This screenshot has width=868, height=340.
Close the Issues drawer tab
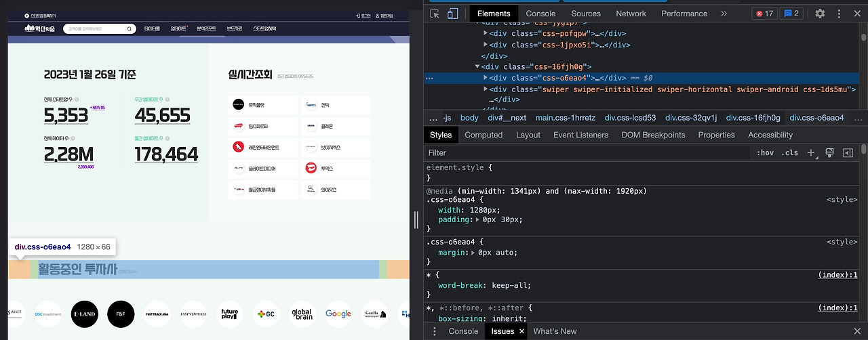click(521, 331)
